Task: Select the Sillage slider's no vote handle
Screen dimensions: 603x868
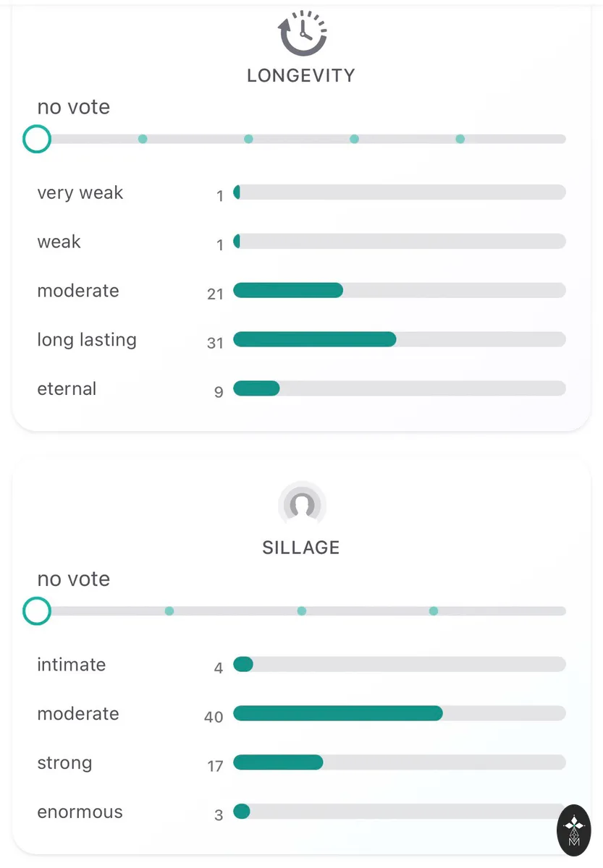Action: tap(36, 611)
